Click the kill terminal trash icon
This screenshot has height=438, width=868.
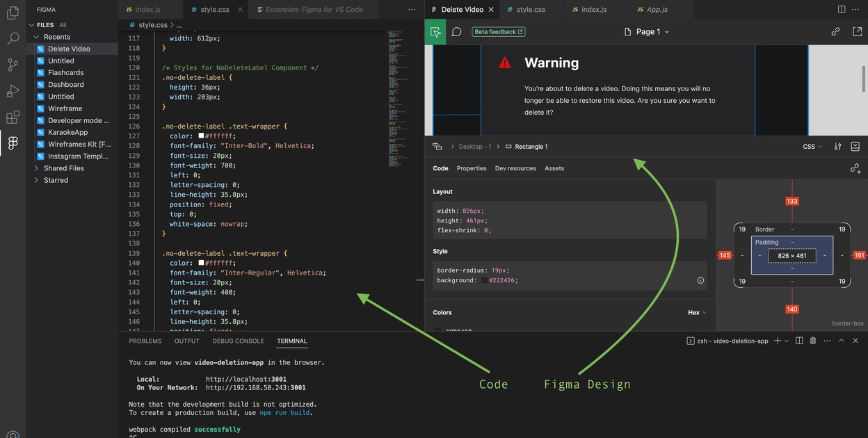point(812,340)
